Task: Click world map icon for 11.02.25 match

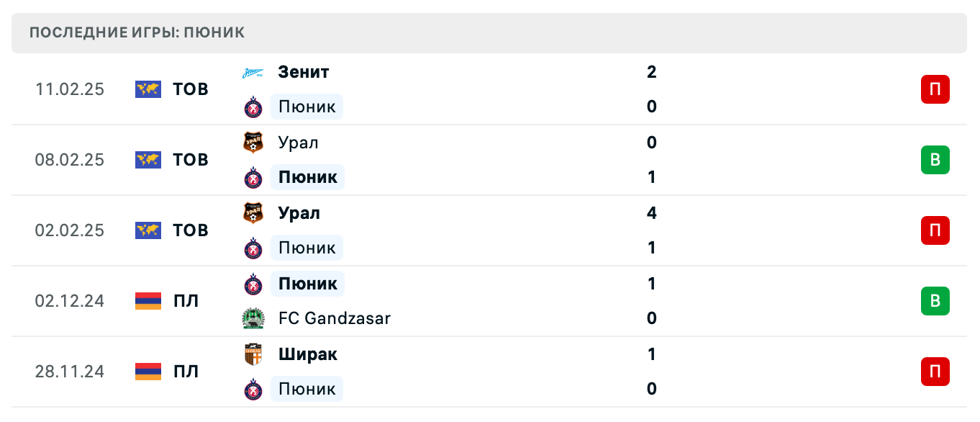Action: pos(148,89)
